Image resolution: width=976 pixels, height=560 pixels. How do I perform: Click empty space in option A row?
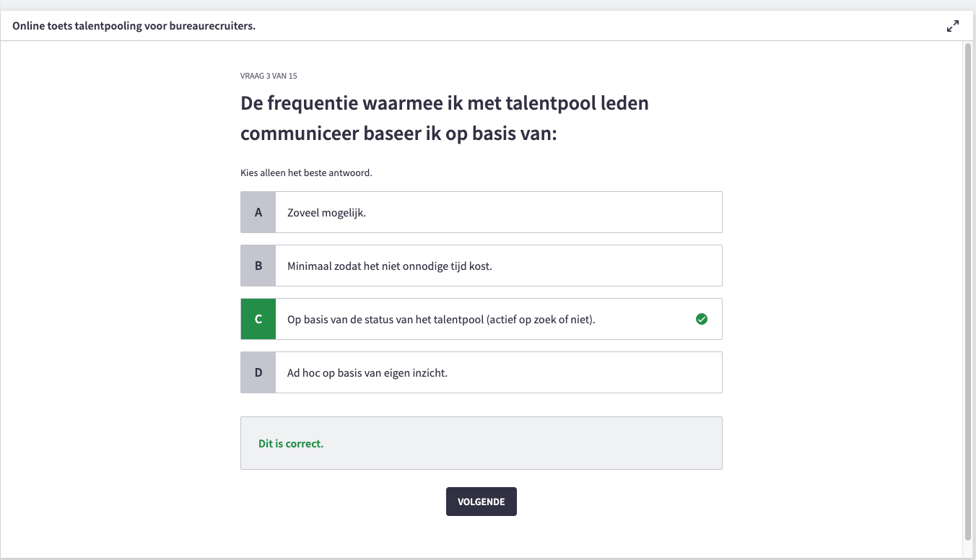click(x=578, y=212)
